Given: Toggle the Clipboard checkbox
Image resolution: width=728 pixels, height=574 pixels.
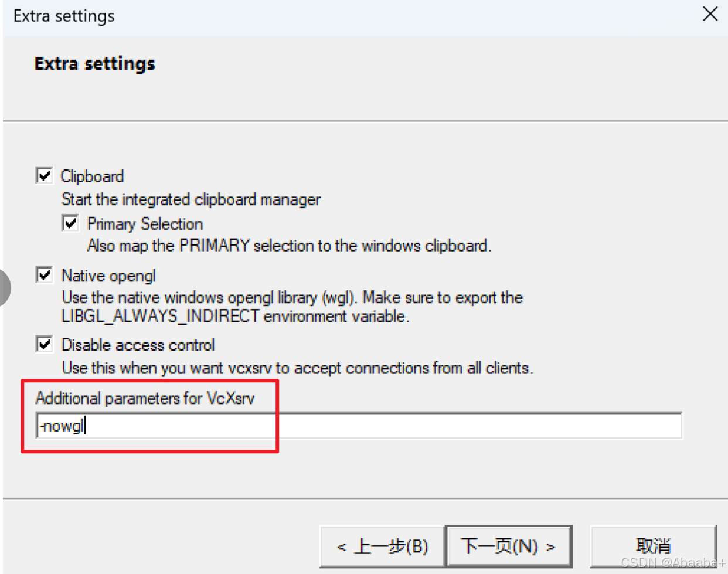Looking at the screenshot, I should [45, 175].
